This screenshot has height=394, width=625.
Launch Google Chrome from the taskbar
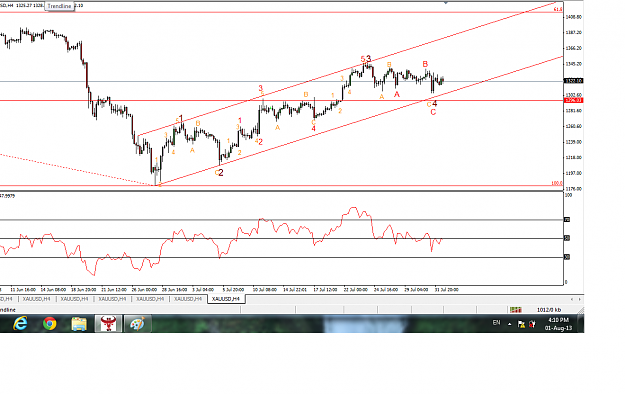tap(49, 323)
